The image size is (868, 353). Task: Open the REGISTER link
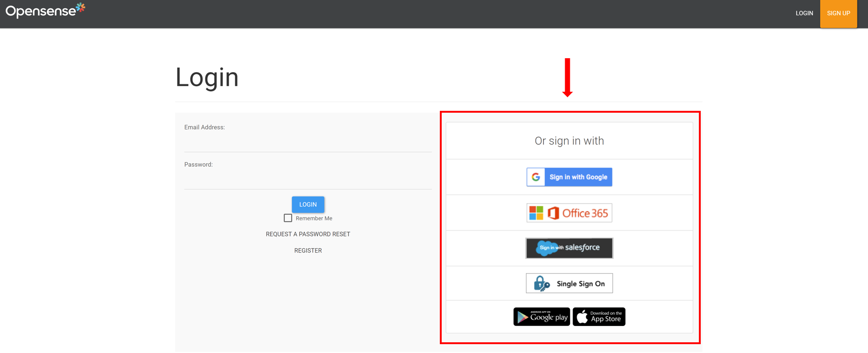(x=308, y=251)
